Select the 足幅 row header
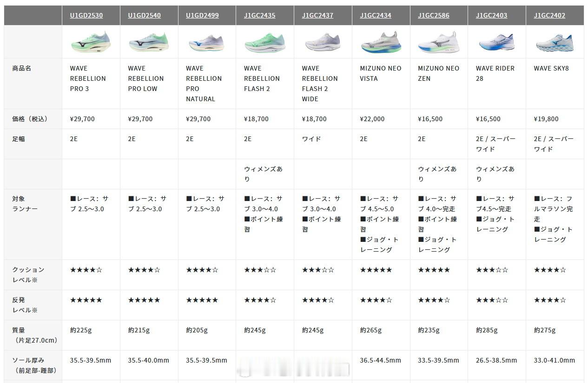The height and width of the screenshot is (383, 588). 33,144
